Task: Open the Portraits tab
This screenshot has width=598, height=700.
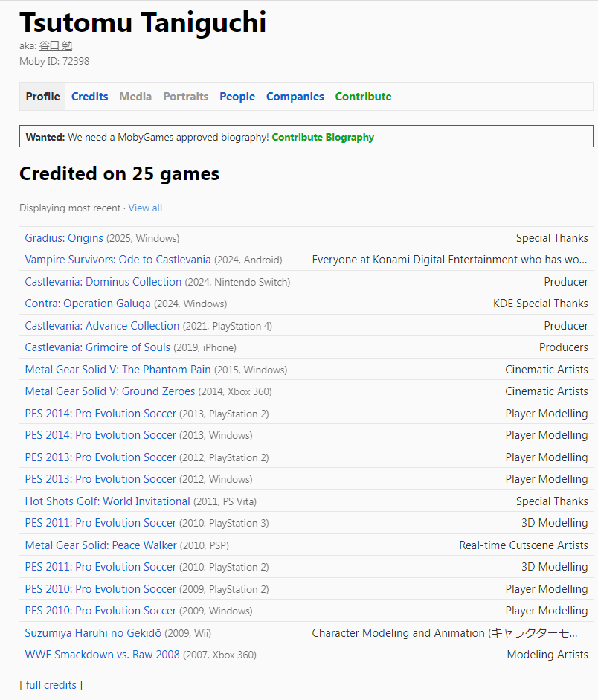Action: [x=186, y=97]
